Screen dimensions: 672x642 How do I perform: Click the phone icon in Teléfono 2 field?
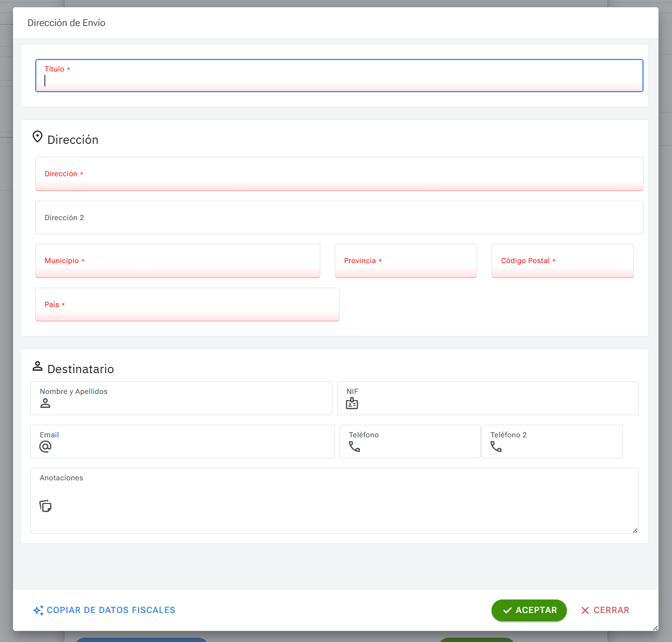tap(496, 447)
